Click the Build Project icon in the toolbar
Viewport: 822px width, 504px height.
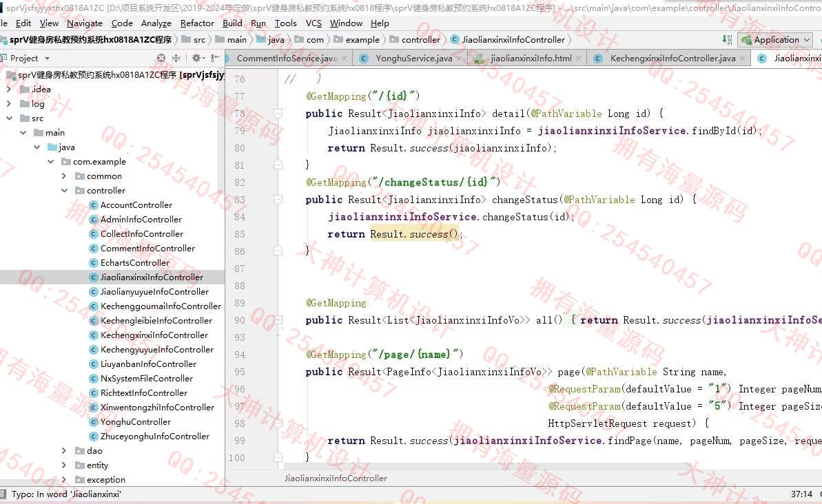point(727,39)
